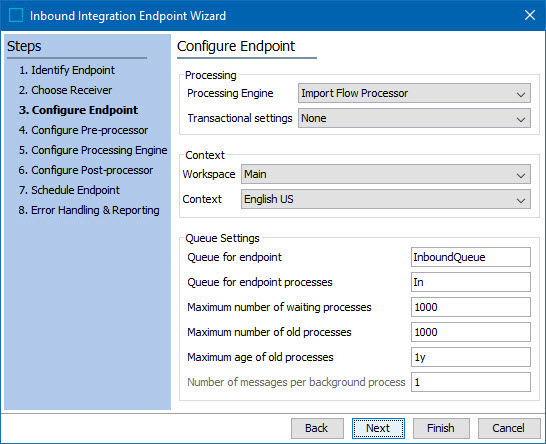Select step 2 Choose Receiver
Viewport: 546px width, 444px height.
click(65, 90)
